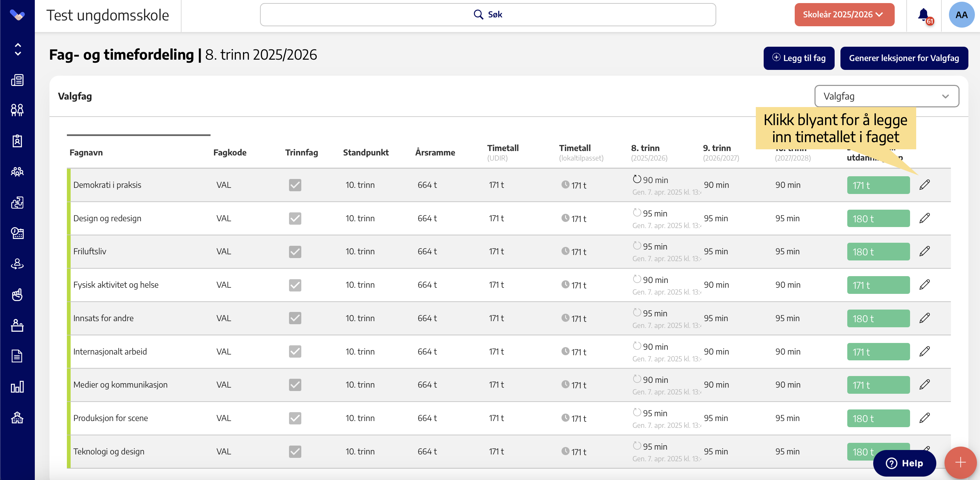Click the clock icon in Friluftsliv Timetall

tap(565, 251)
